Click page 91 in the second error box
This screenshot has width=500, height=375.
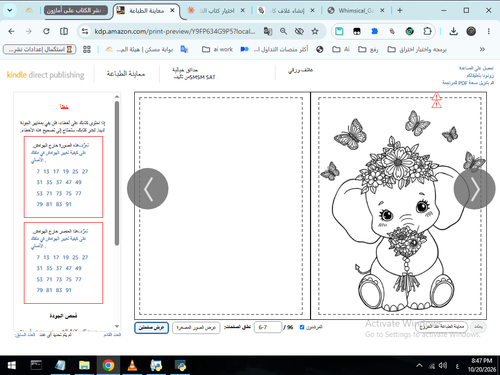click(x=68, y=290)
